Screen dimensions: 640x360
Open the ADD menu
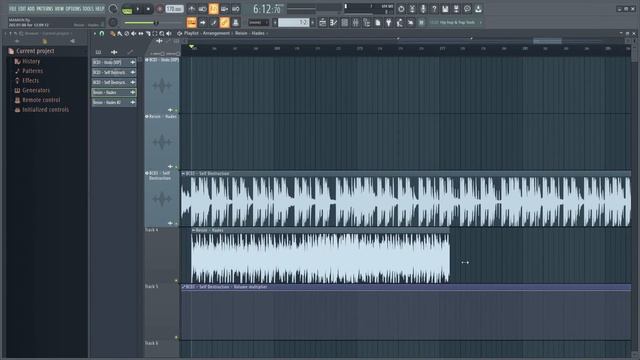(x=31, y=9)
